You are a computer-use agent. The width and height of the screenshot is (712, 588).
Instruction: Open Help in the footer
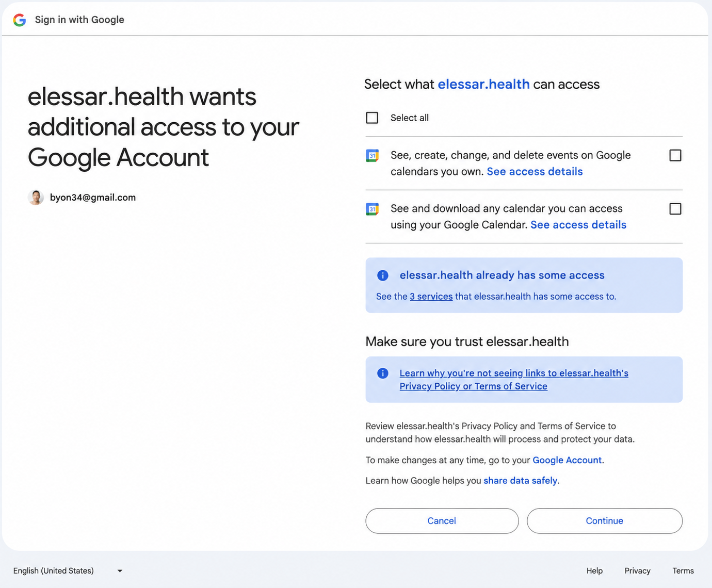[594, 570]
